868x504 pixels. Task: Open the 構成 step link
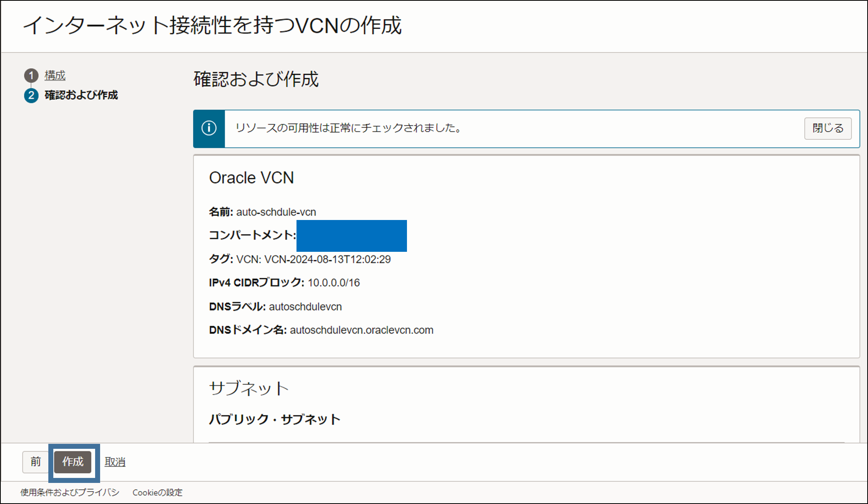55,76
